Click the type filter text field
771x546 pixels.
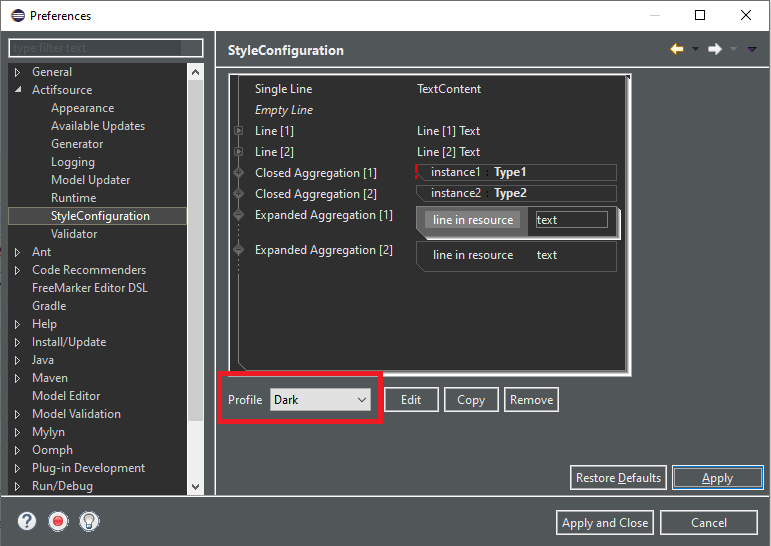tap(105, 48)
